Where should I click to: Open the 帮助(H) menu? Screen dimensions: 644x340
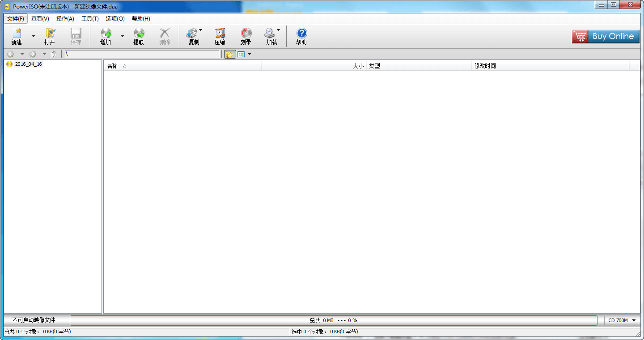pos(141,19)
